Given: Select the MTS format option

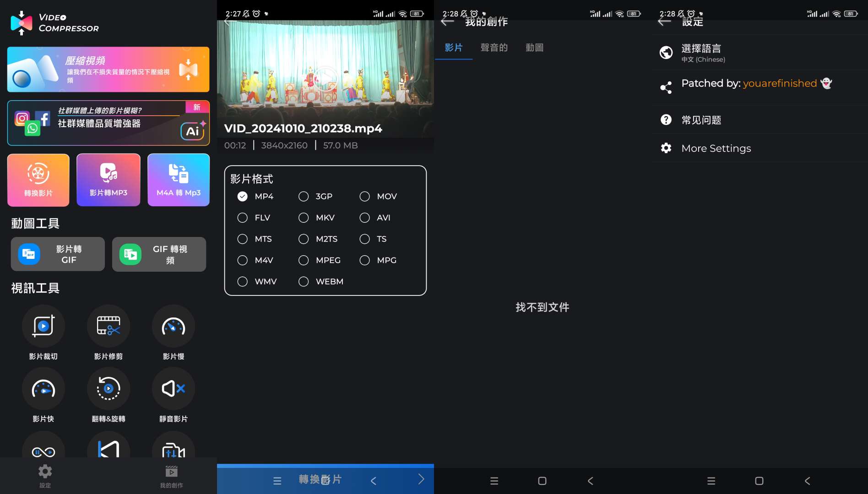Looking at the screenshot, I should [x=255, y=239].
